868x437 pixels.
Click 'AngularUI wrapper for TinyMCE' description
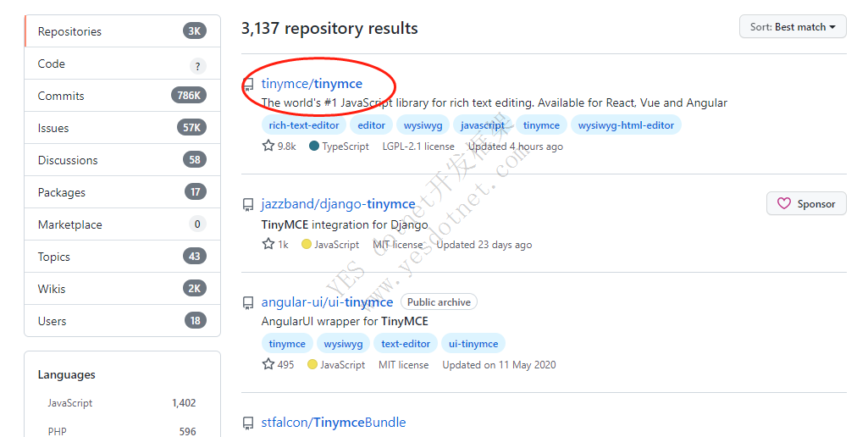(345, 321)
